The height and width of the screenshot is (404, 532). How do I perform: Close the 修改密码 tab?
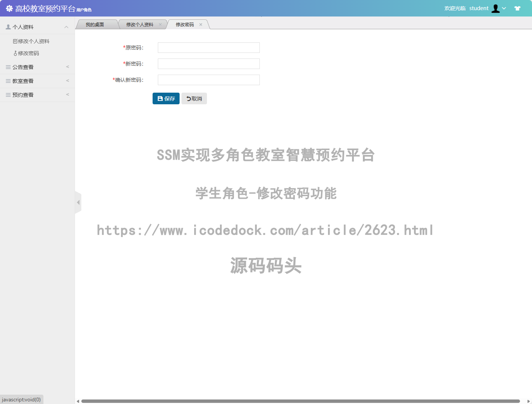coord(201,25)
